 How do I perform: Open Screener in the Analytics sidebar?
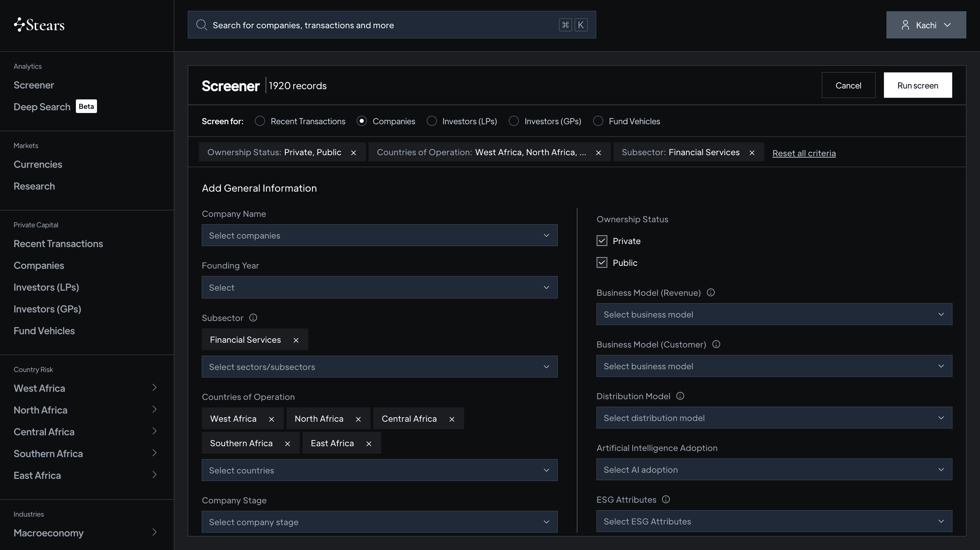[x=34, y=85]
